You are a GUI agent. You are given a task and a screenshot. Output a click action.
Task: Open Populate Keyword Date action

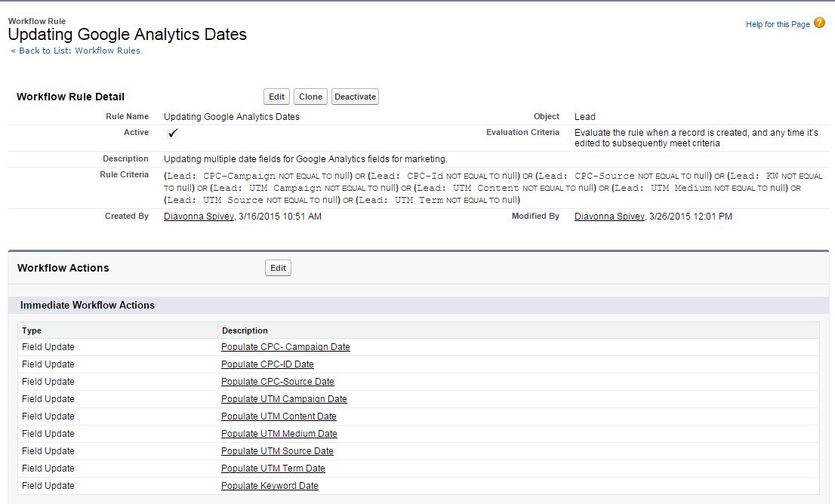(270, 486)
